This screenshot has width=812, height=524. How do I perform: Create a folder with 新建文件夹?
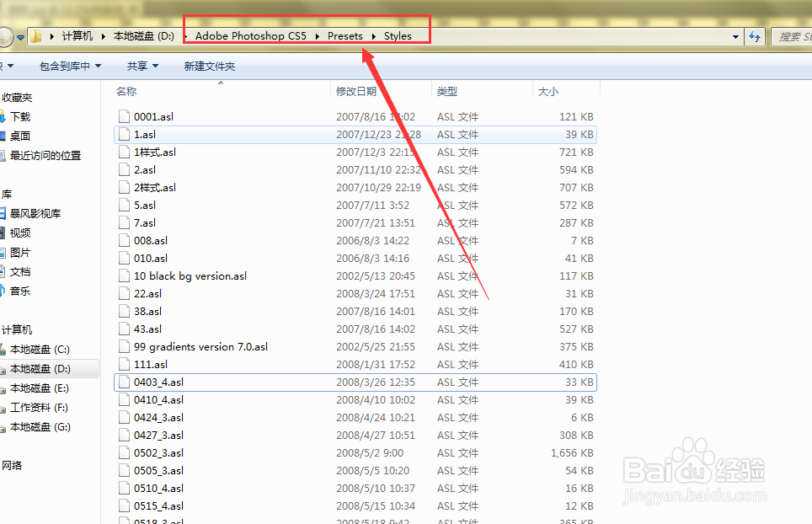209,67
